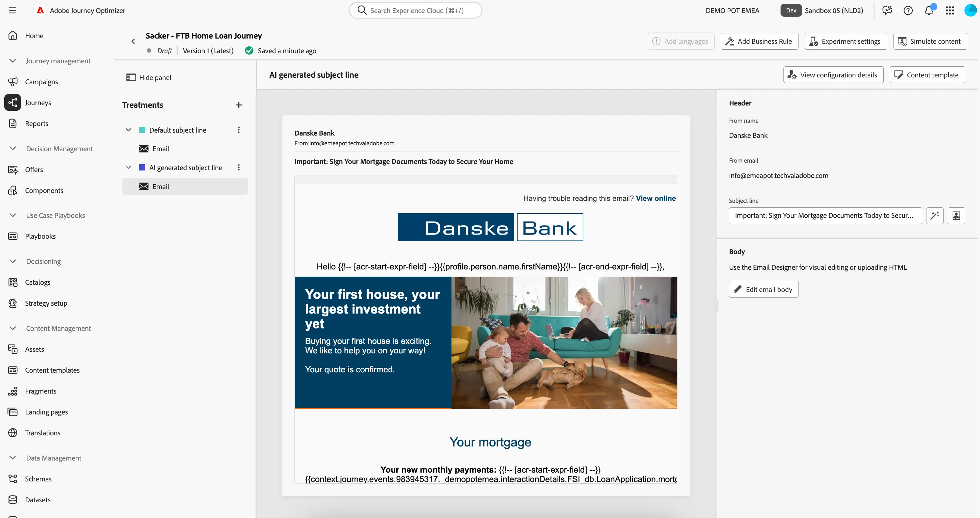
Task: Open more options for AI generated subject line
Action: point(239,168)
